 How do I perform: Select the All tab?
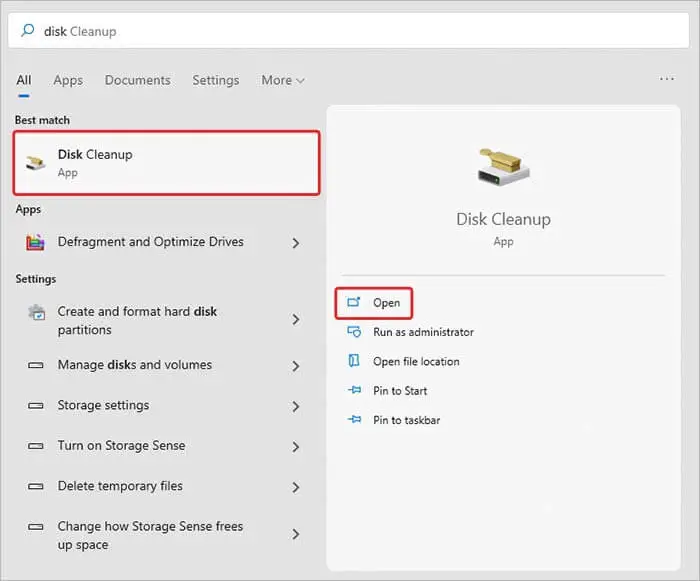(24, 80)
